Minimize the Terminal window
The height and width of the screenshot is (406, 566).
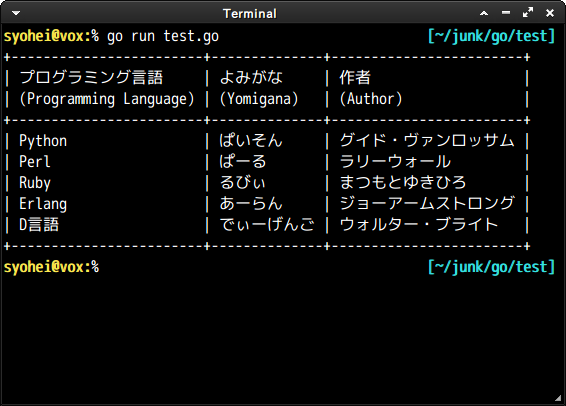coord(506,13)
